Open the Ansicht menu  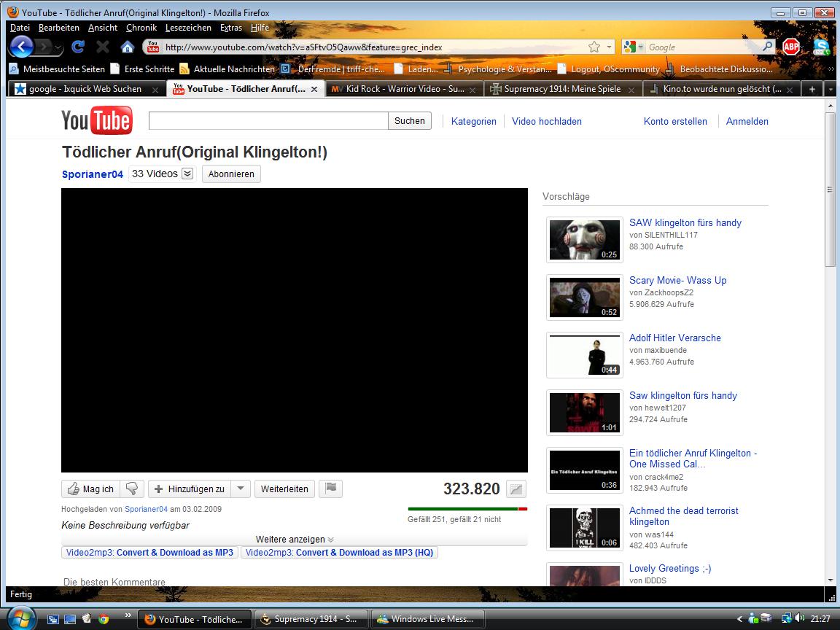103,27
